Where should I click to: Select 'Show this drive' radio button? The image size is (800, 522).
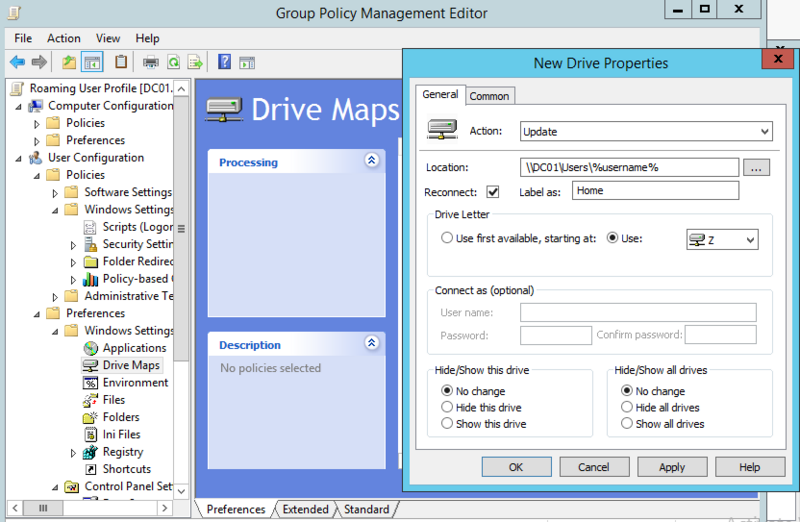click(447, 423)
